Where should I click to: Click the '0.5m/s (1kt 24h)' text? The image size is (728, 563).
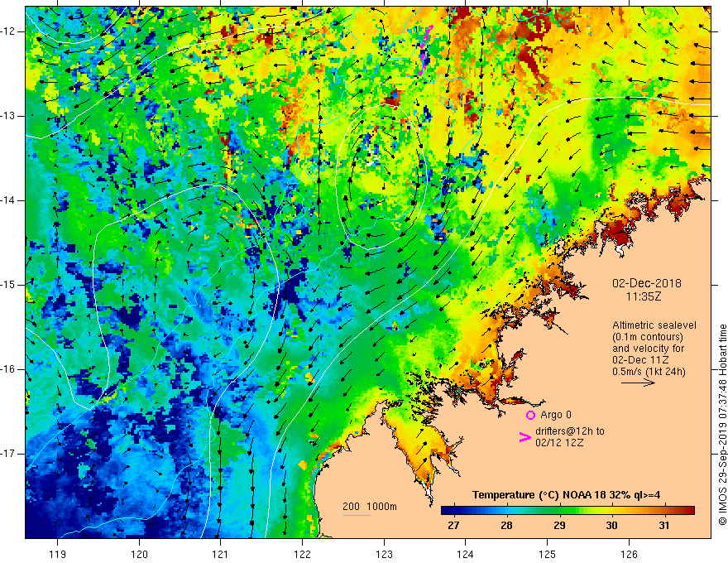tap(649, 372)
